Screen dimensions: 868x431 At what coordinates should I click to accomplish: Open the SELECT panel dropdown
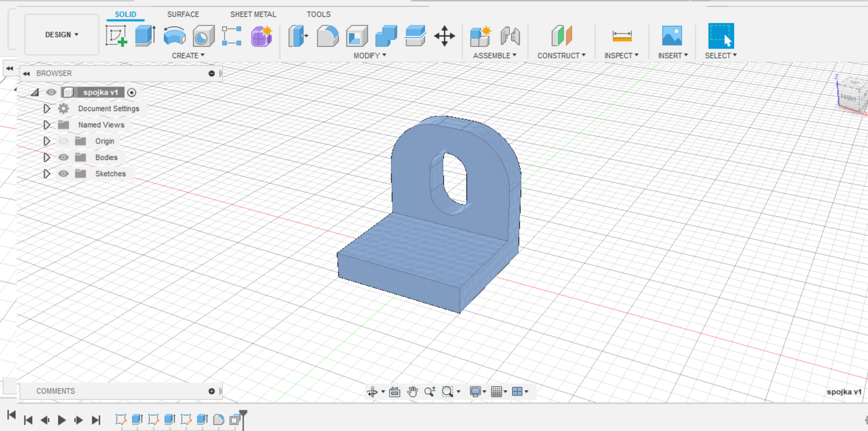coord(721,56)
